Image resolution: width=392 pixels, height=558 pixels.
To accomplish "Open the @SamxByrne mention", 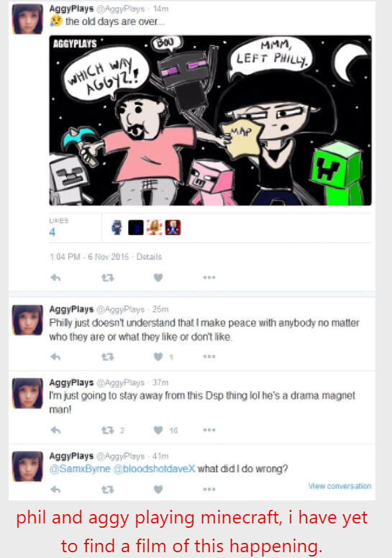I will tap(80, 469).
